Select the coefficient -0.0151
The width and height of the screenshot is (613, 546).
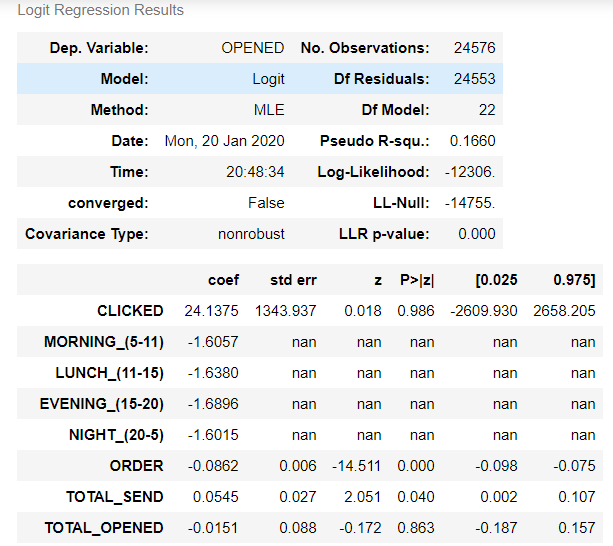pyautogui.click(x=213, y=528)
